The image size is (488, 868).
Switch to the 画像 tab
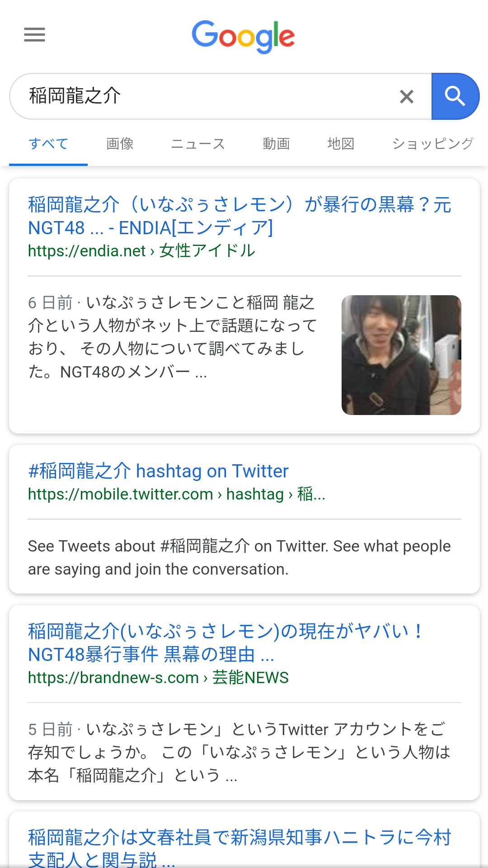coord(120,144)
